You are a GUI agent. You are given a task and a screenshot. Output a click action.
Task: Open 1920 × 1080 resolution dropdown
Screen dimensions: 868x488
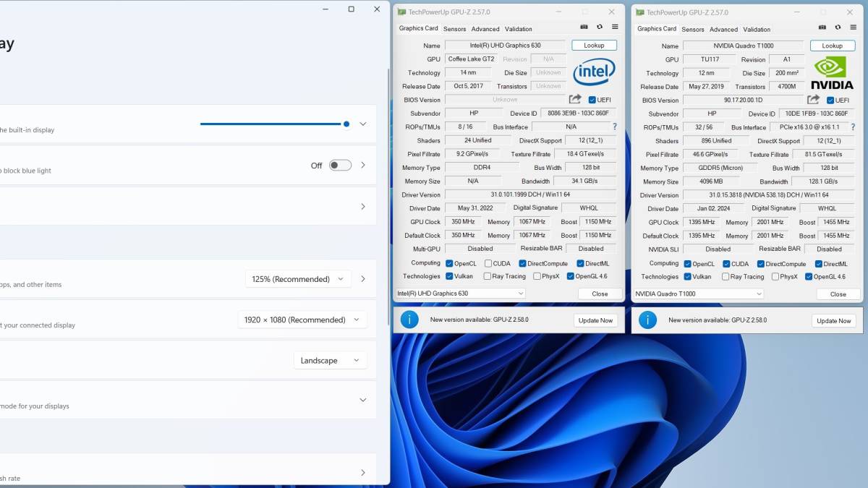(x=302, y=320)
